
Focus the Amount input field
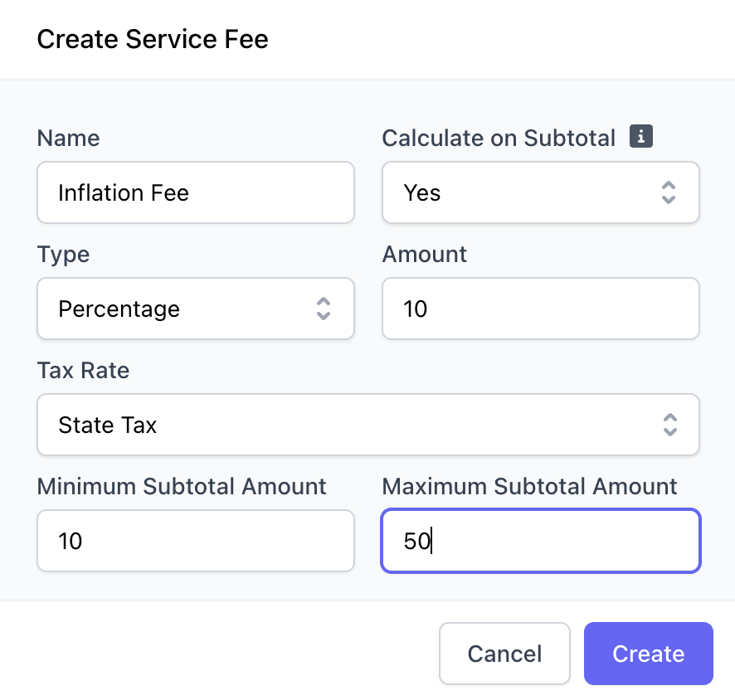click(541, 309)
